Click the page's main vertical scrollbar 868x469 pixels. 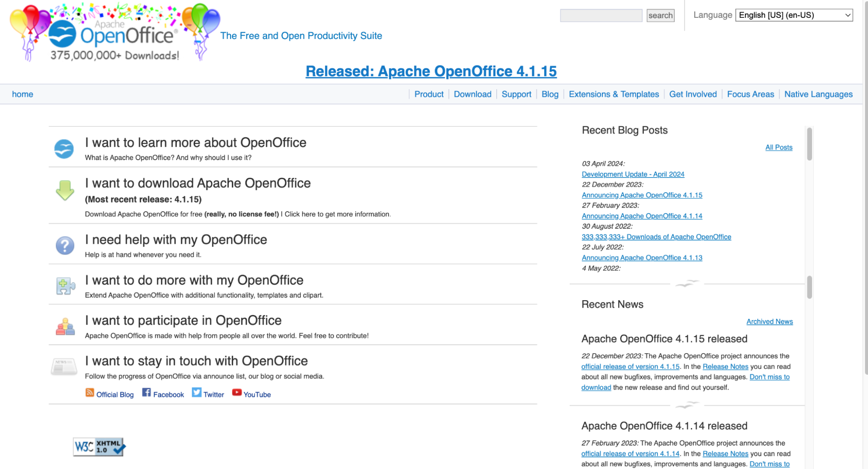tap(865, 187)
